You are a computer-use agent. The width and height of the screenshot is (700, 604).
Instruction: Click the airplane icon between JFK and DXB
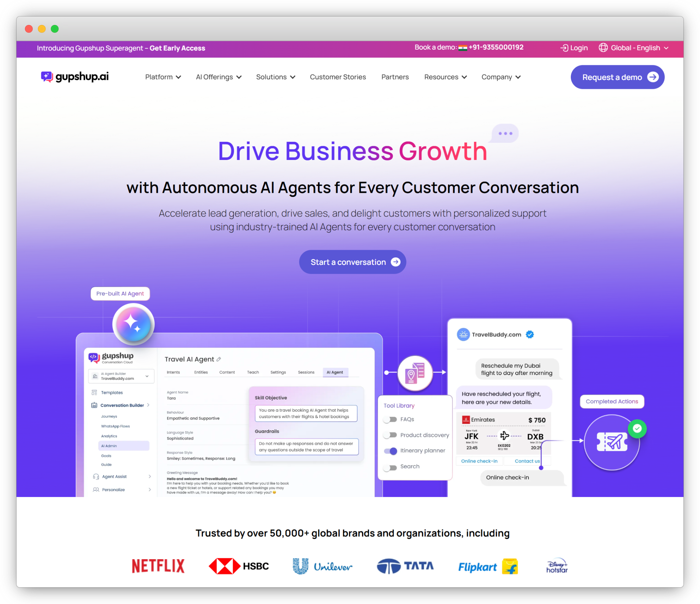(x=504, y=435)
